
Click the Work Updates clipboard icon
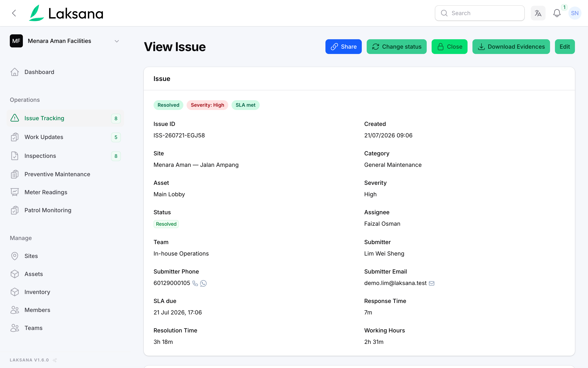click(x=14, y=137)
